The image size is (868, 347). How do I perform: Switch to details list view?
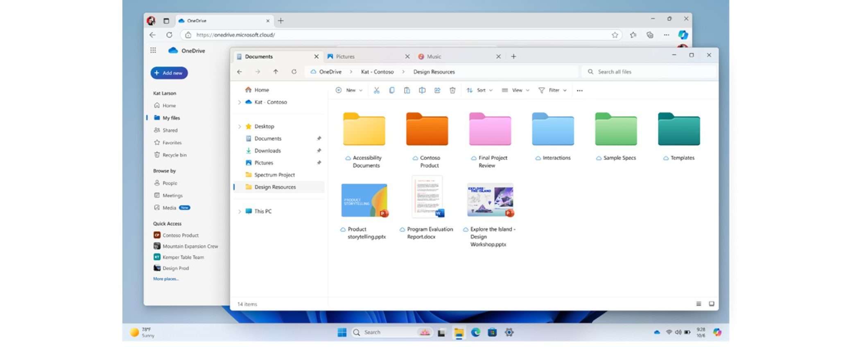click(x=698, y=304)
